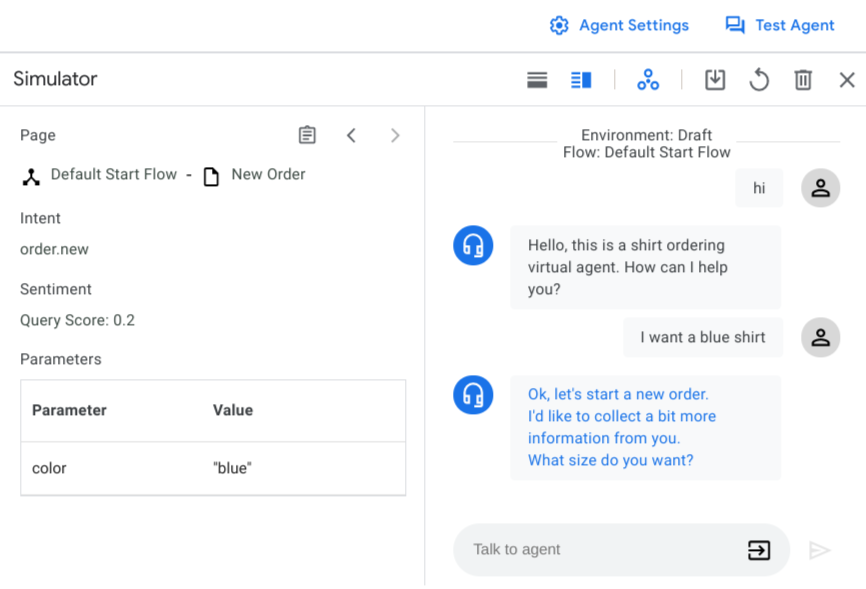Copy page info with clipboard icon
This screenshot has height=589, width=866.
tap(307, 135)
